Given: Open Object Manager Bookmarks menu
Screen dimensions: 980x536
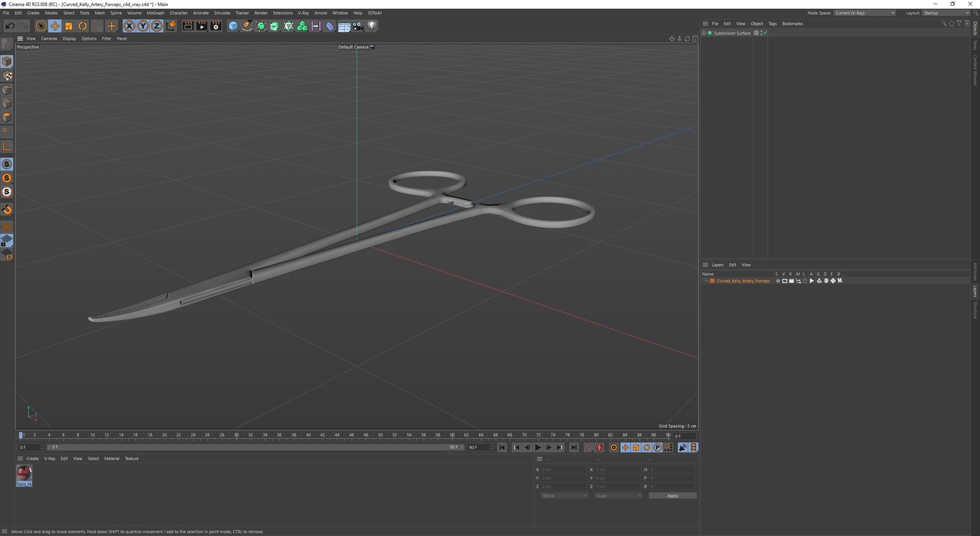Looking at the screenshot, I should 792,23.
